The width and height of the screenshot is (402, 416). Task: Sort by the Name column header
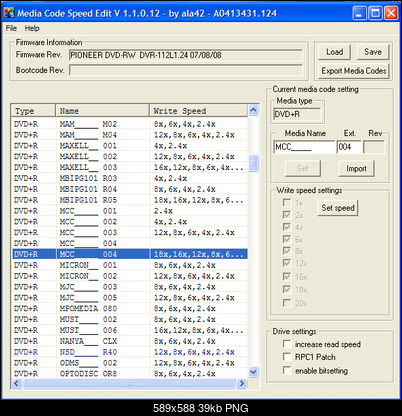click(x=102, y=111)
